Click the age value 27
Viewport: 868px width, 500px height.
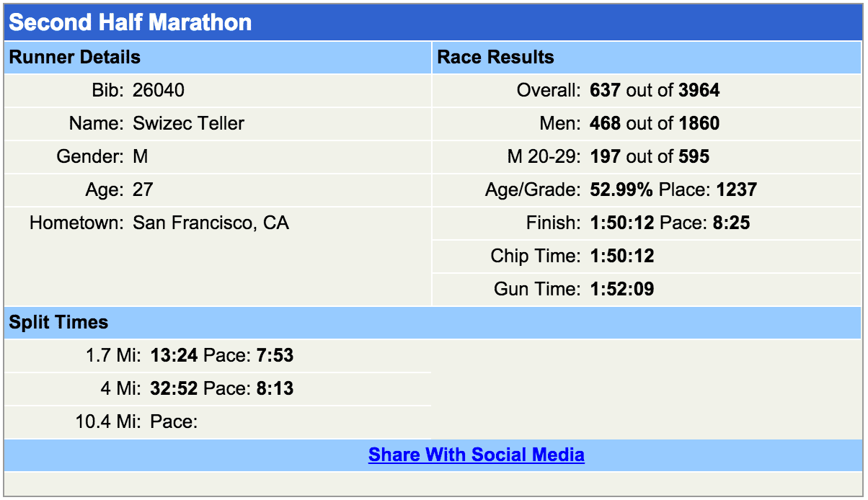pos(143,189)
